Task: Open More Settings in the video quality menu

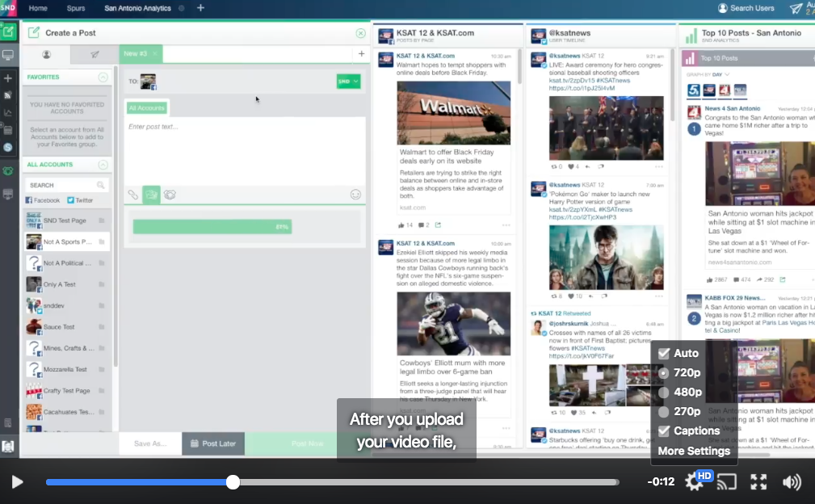Action: [694, 451]
